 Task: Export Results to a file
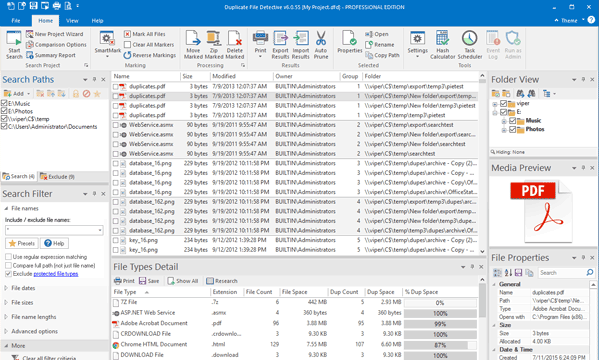coord(280,45)
